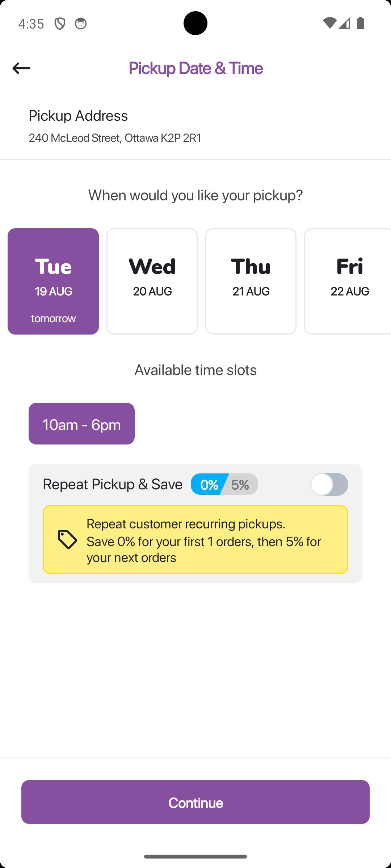
Task: Tap the pickup address 240 McLeod Street
Action: click(115, 138)
